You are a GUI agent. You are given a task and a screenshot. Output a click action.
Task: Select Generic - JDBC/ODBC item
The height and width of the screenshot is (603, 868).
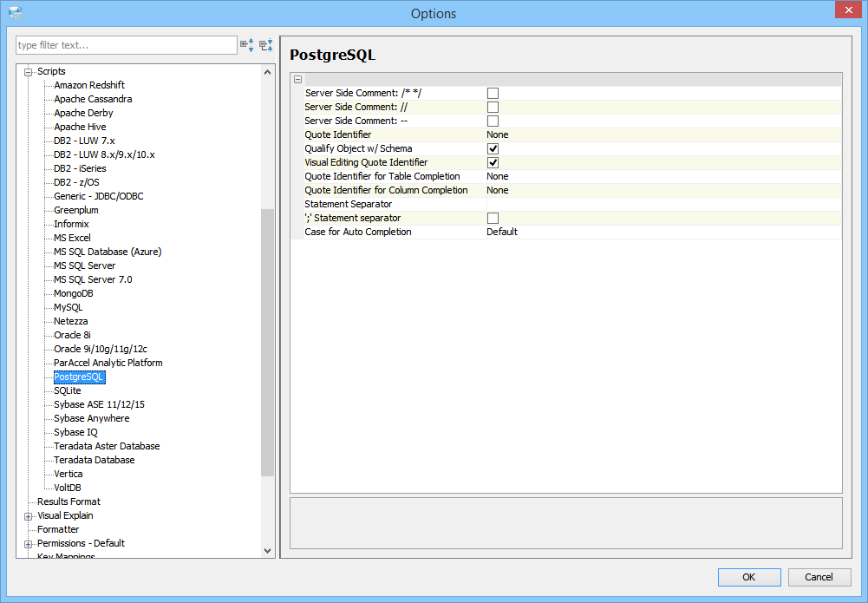pyautogui.click(x=99, y=196)
